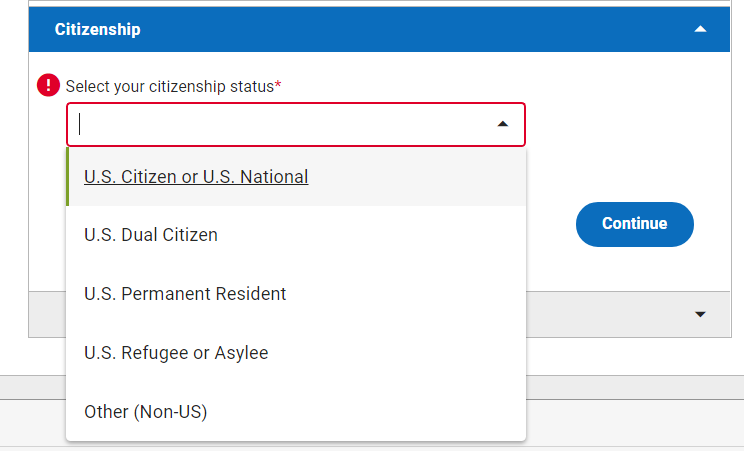Click the text cursor inside the status field
The width and height of the screenshot is (744, 451).
click(x=80, y=124)
